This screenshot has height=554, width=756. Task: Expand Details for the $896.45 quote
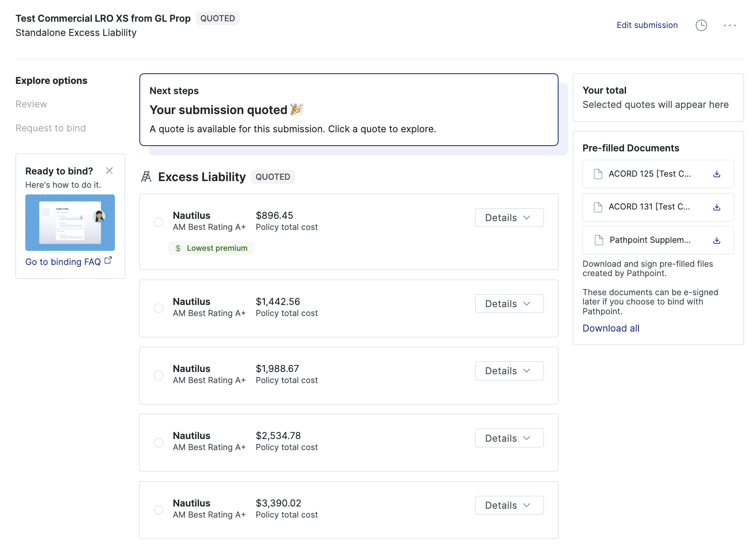click(x=509, y=218)
